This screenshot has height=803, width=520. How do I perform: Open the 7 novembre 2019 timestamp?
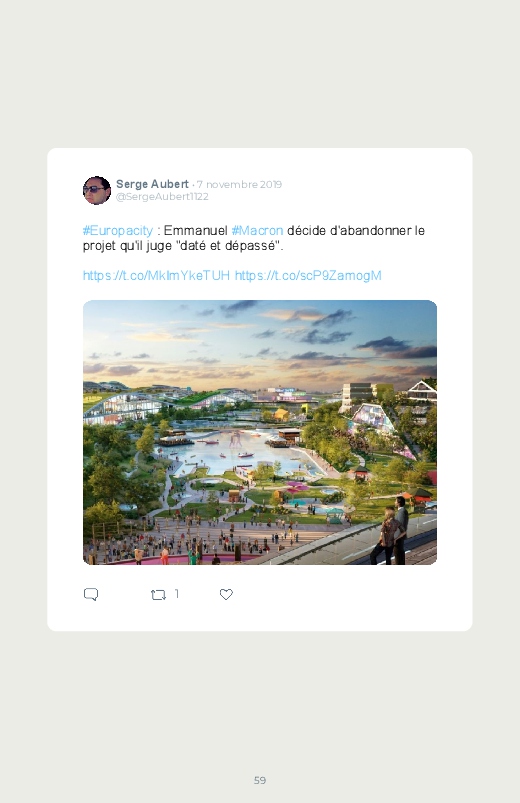pos(239,184)
